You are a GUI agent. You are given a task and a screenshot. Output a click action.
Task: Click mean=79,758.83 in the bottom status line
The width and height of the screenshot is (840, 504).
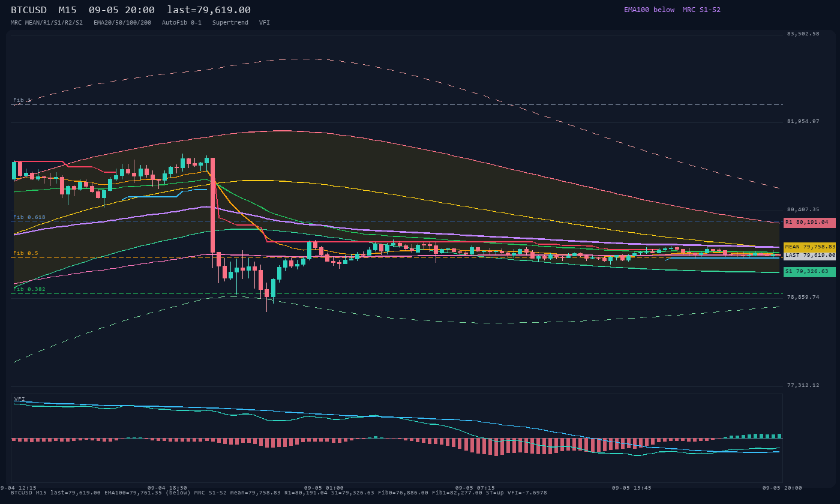256,493
